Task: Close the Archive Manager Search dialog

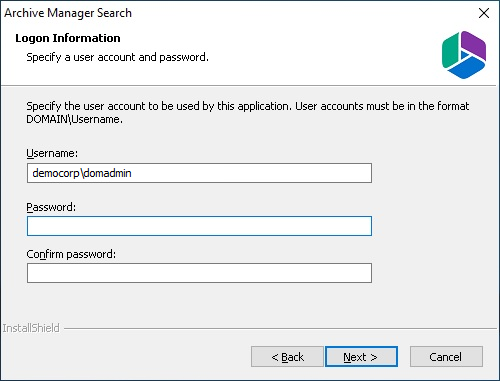Action: pos(484,13)
